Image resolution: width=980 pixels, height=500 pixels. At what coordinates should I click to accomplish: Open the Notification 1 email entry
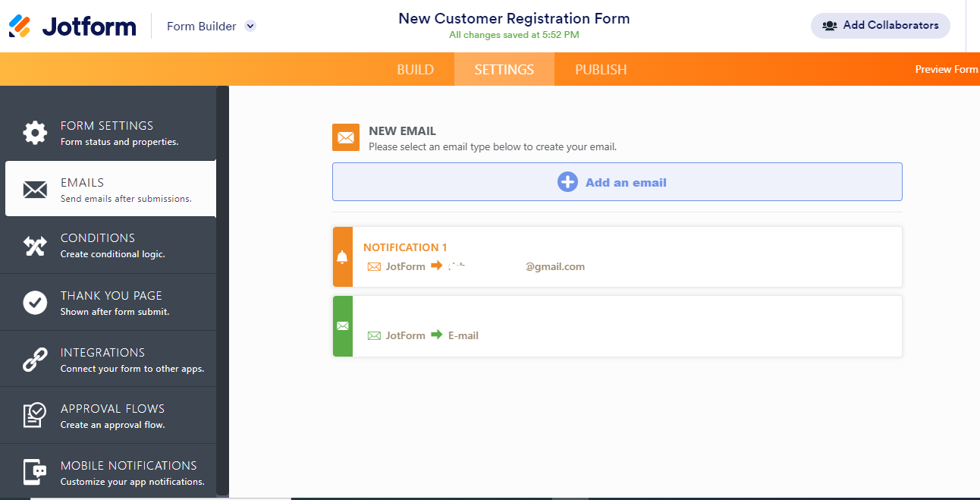pos(617,256)
